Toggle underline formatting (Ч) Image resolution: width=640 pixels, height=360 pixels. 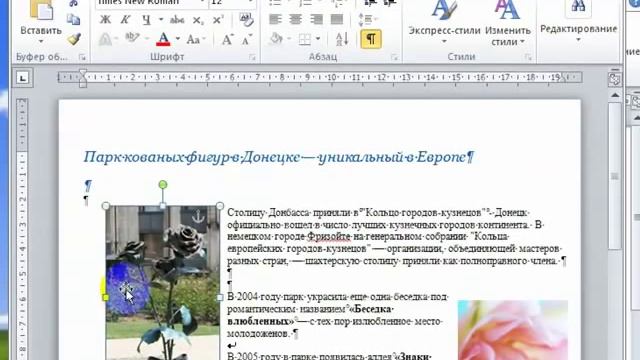(x=146, y=20)
